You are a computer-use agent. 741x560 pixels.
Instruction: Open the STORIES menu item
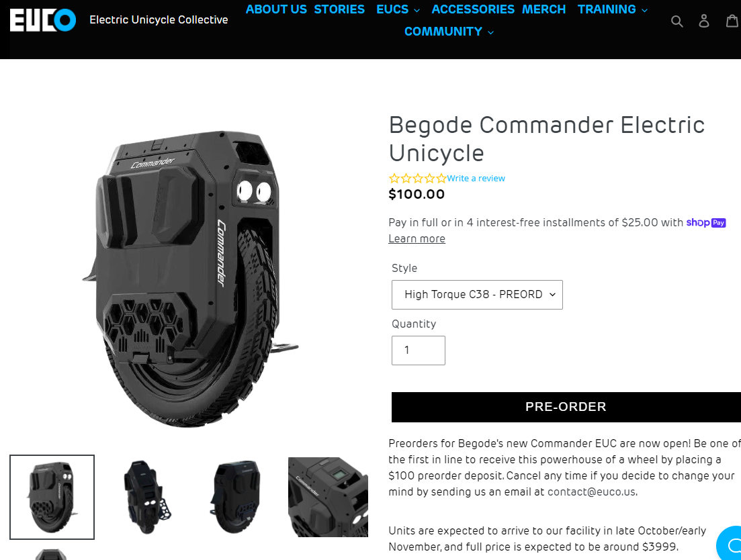click(339, 9)
